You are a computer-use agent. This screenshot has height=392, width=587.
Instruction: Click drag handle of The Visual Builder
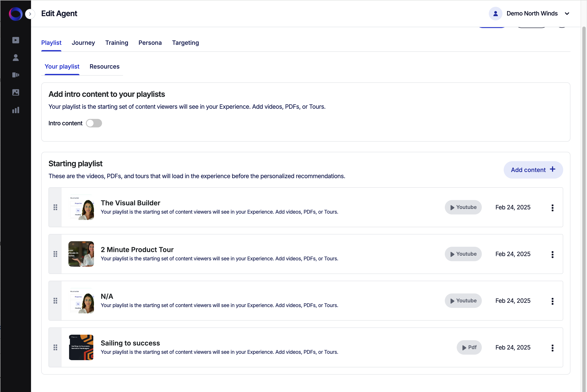tap(55, 207)
